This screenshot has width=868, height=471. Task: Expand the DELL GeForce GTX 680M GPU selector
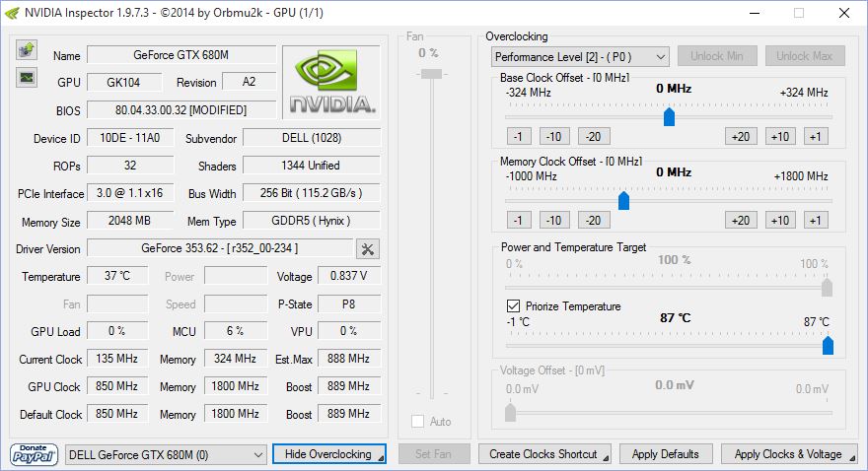tap(166, 455)
